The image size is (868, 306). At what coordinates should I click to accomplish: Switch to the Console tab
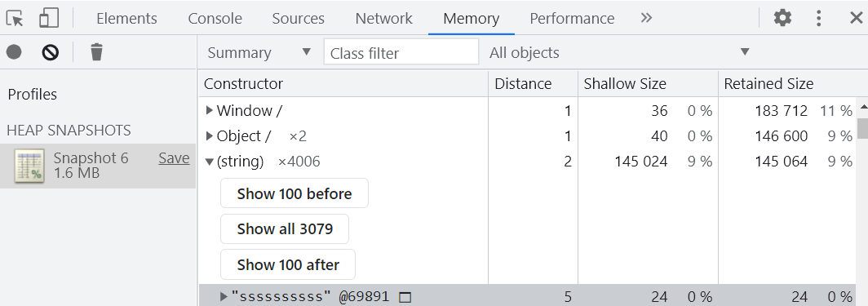pos(215,18)
